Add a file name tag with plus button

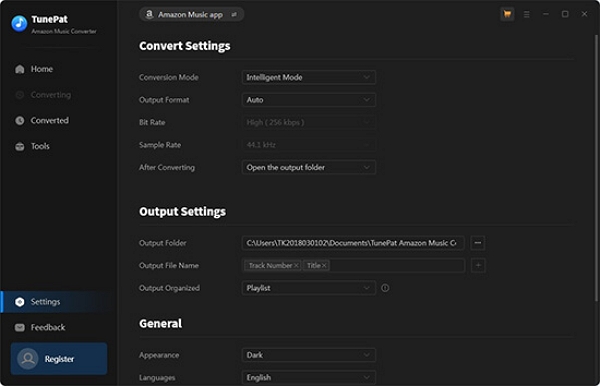point(478,265)
